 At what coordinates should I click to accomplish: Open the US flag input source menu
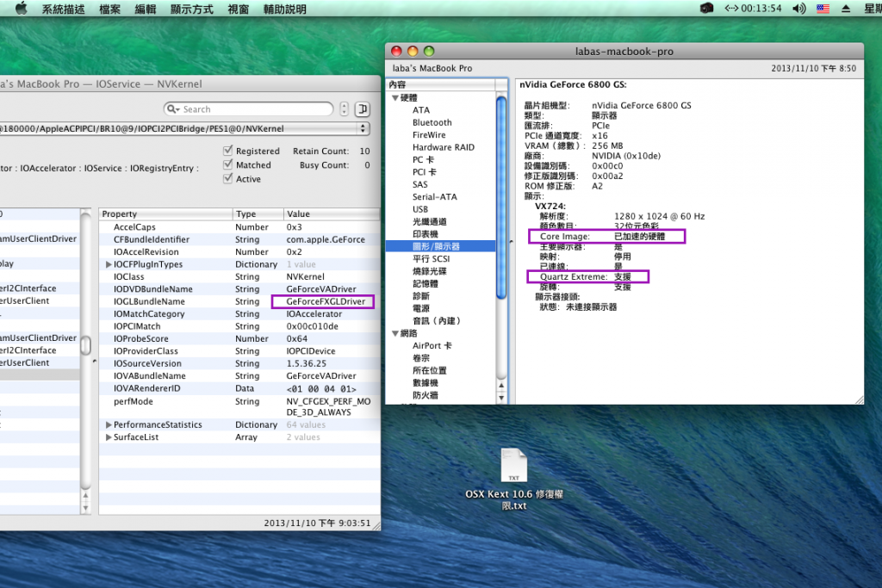click(x=823, y=9)
